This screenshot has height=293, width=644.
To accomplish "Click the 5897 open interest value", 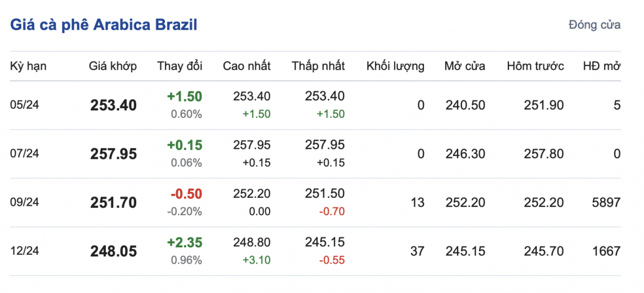I will coord(607,202).
